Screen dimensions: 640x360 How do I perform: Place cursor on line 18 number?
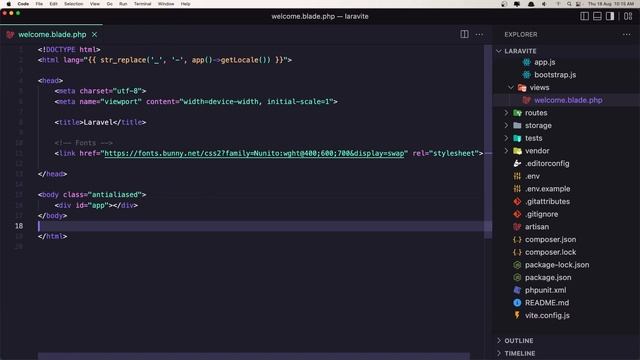click(19, 226)
